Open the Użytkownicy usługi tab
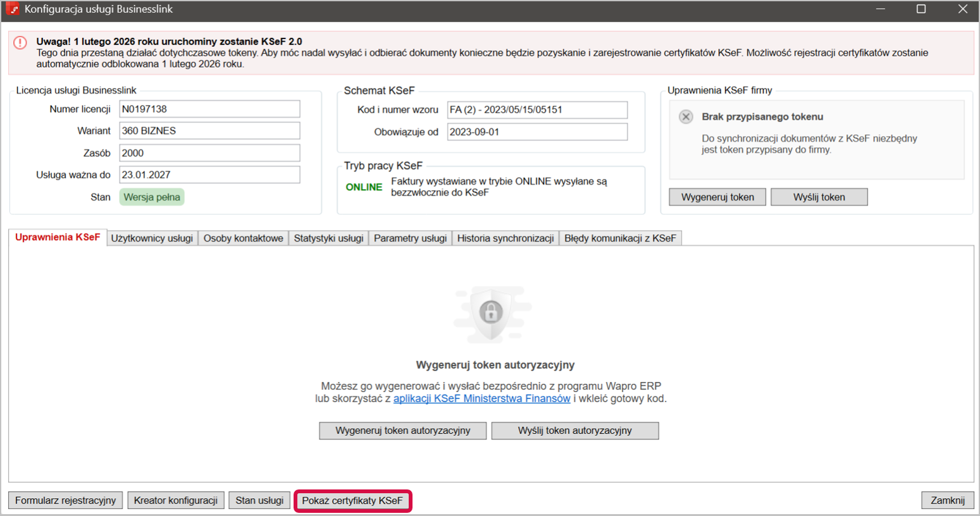 click(152, 238)
